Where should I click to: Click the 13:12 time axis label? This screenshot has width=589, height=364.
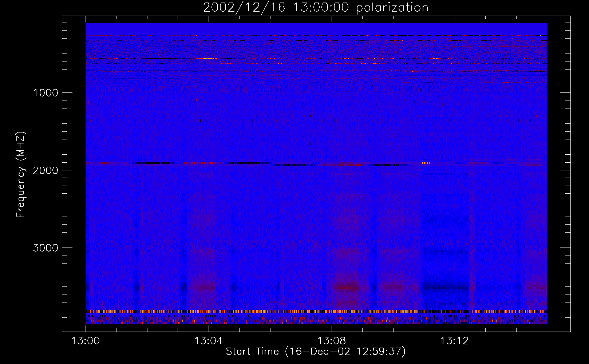click(455, 341)
